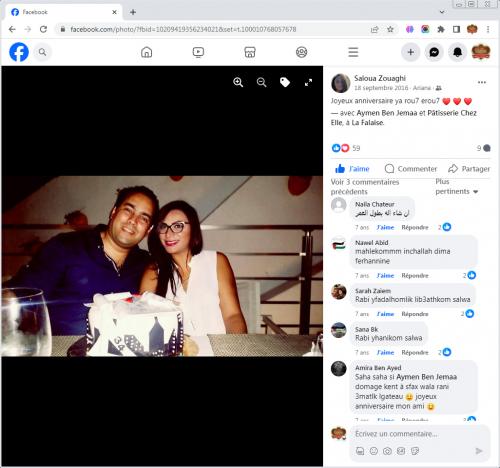
Task: Open the account profile avatar menu
Action: [481, 52]
